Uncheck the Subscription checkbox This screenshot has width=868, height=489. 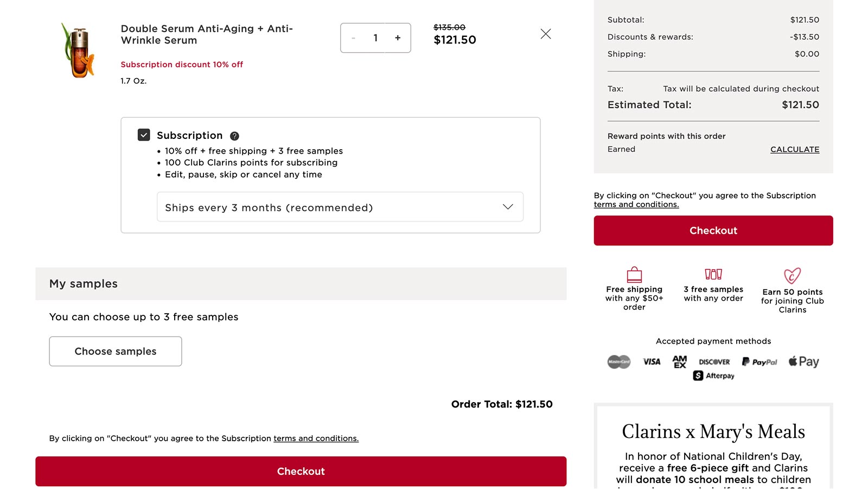tap(143, 135)
